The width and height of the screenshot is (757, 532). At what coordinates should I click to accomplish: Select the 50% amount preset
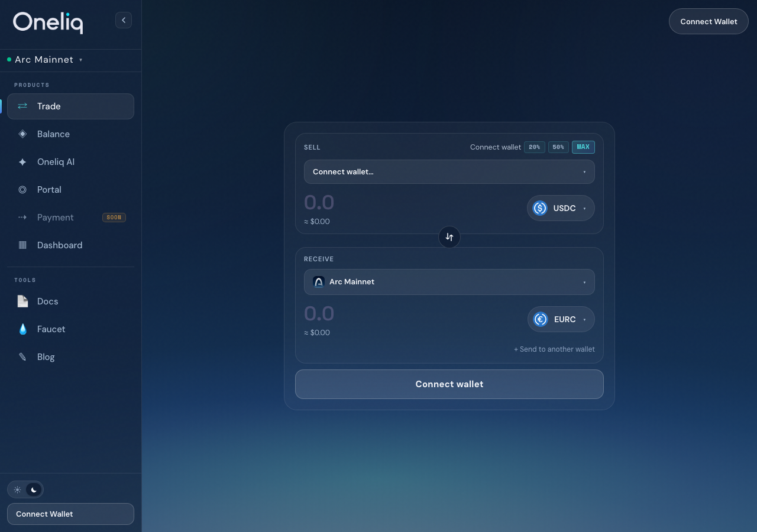pos(558,147)
